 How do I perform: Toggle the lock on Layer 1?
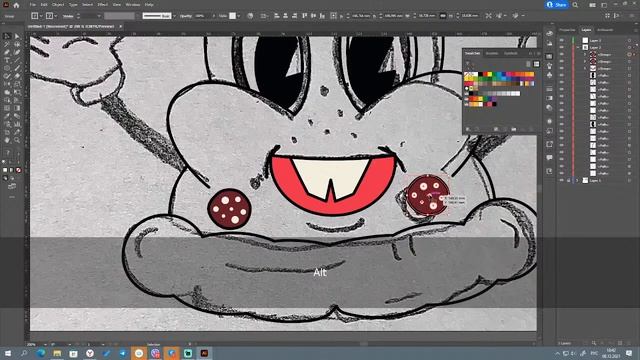pos(569,180)
